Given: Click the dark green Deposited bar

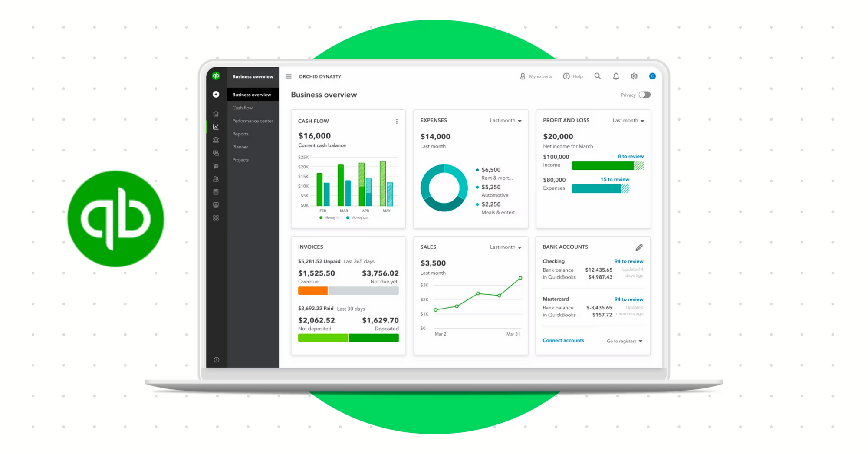Looking at the screenshot, I should 374,338.
